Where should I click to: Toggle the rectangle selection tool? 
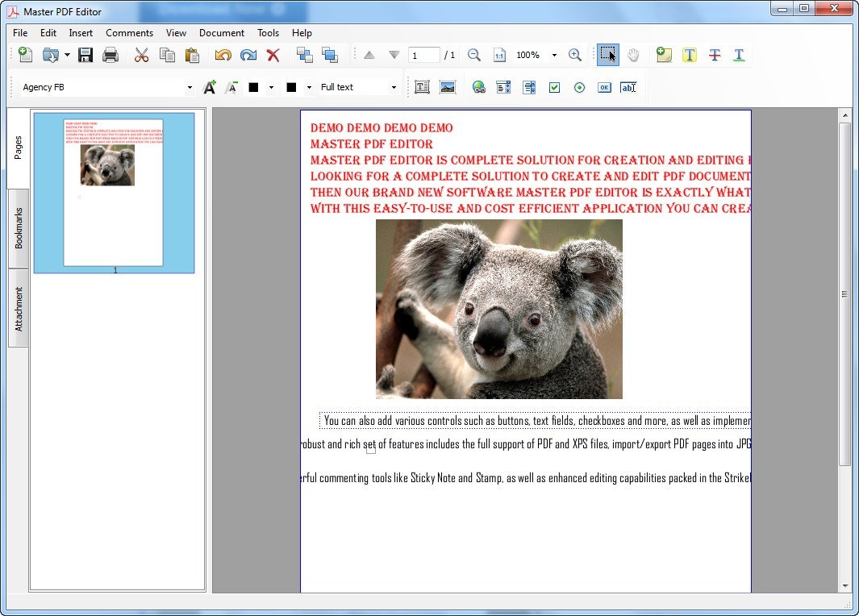[607, 55]
